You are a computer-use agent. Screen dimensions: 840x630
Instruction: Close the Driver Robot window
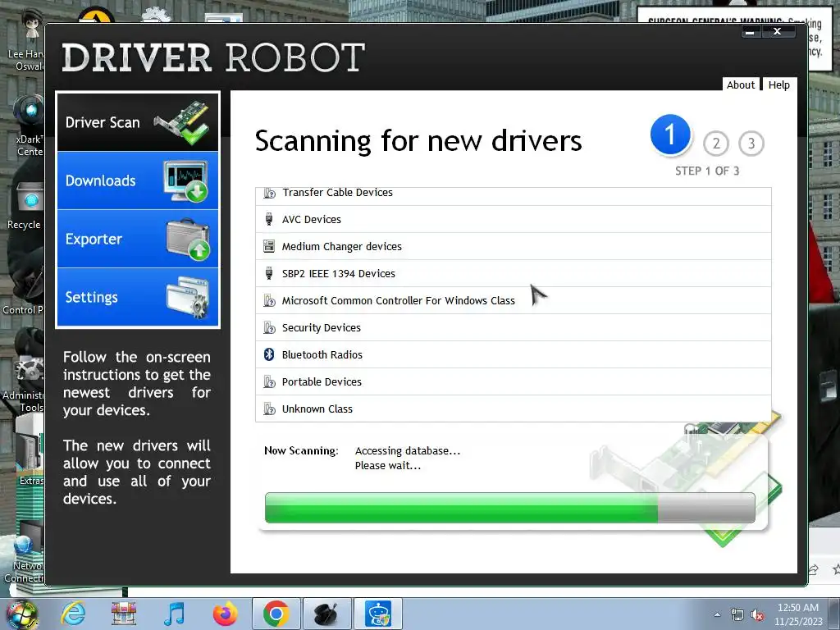coord(778,32)
